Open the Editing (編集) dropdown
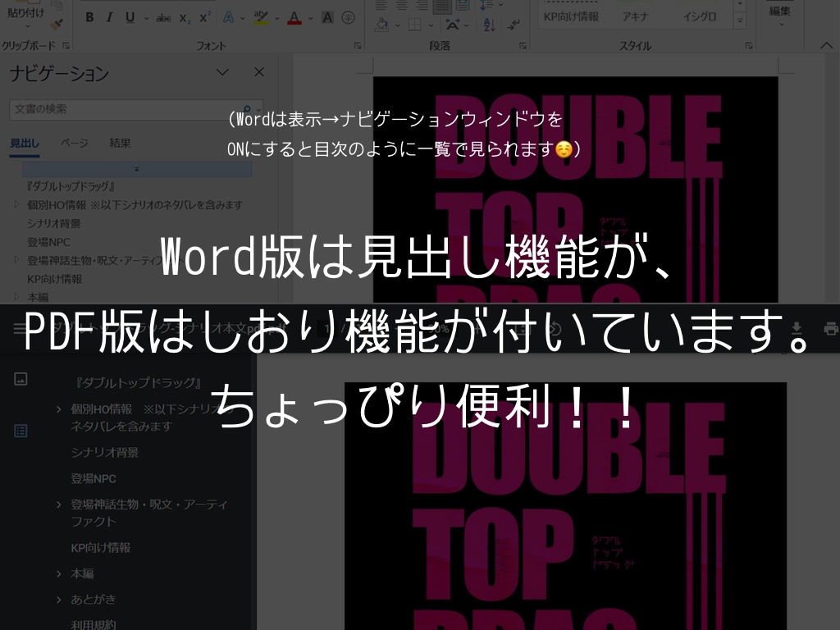Image resolution: width=840 pixels, height=630 pixels. coord(779,15)
